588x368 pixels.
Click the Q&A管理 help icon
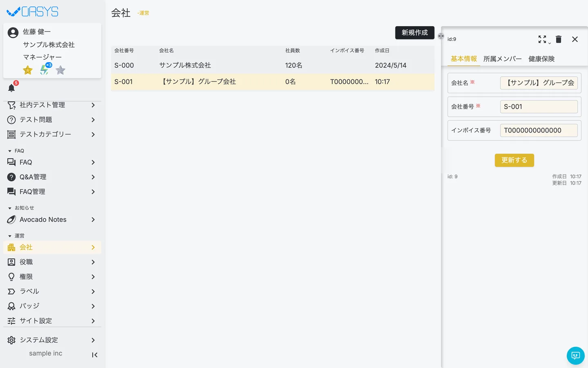tap(11, 177)
